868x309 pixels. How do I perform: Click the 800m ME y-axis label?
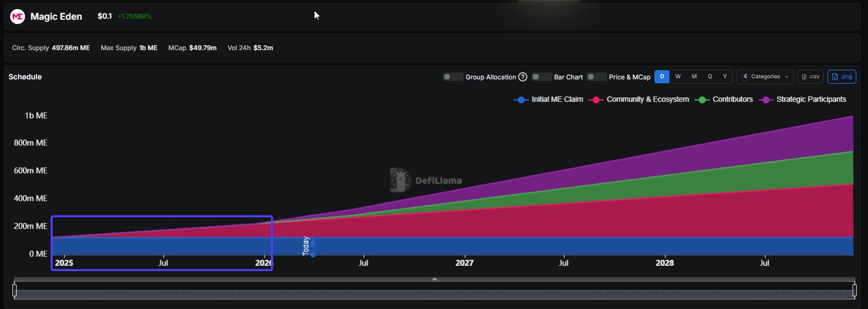[30, 143]
